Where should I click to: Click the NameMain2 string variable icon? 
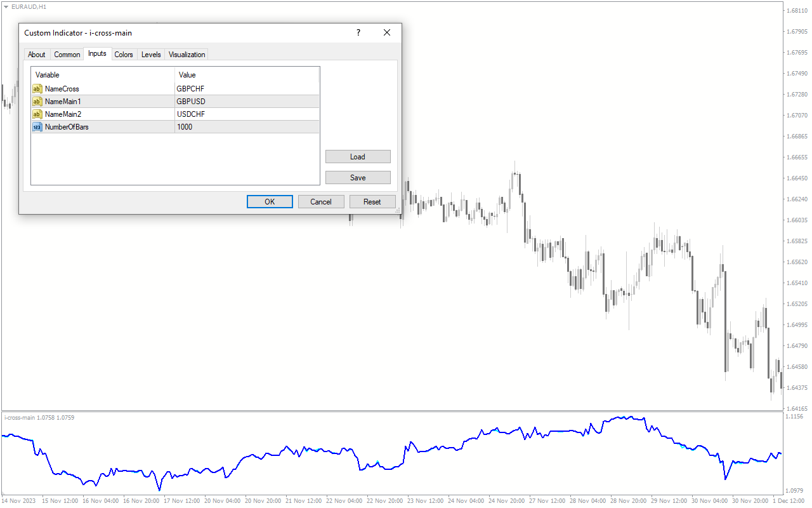[37, 114]
